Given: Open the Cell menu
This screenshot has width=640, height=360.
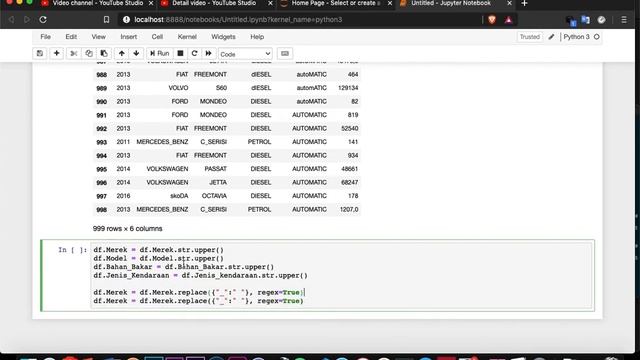Looking at the screenshot, I should (x=157, y=37).
